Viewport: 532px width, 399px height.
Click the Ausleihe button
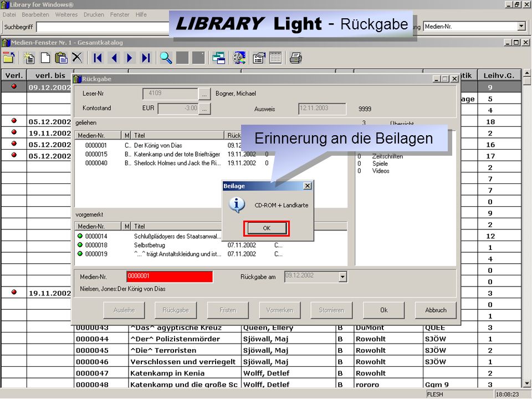point(124,310)
